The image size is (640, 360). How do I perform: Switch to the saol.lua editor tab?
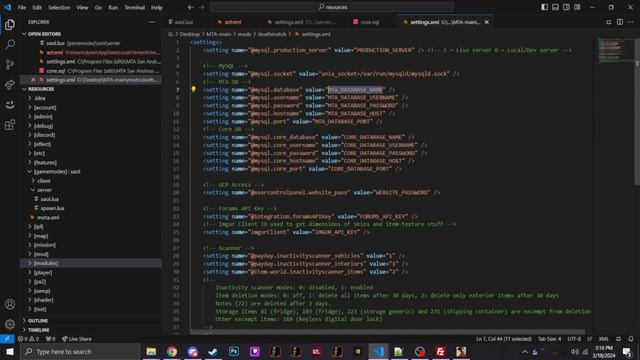(x=184, y=22)
